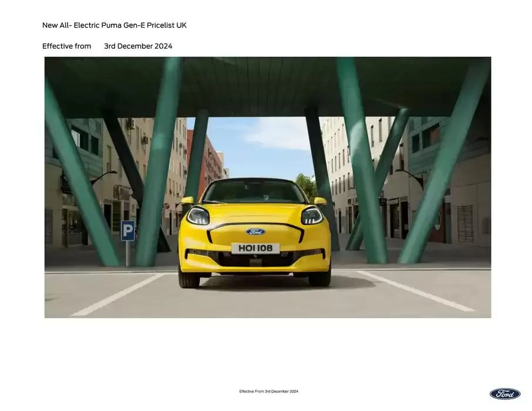Select the 3rd December 2024 date text
The width and height of the screenshot is (532, 411).
pyautogui.click(x=138, y=45)
